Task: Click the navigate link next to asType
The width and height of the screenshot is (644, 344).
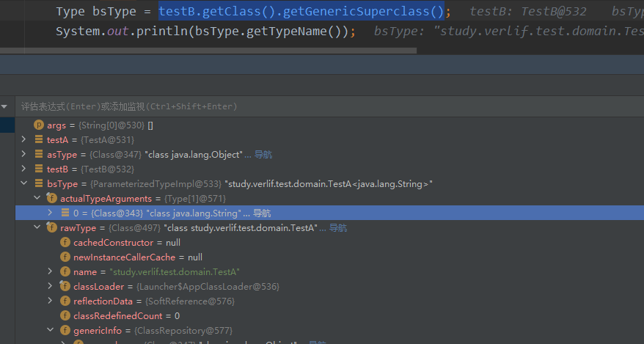Action: pos(263,155)
